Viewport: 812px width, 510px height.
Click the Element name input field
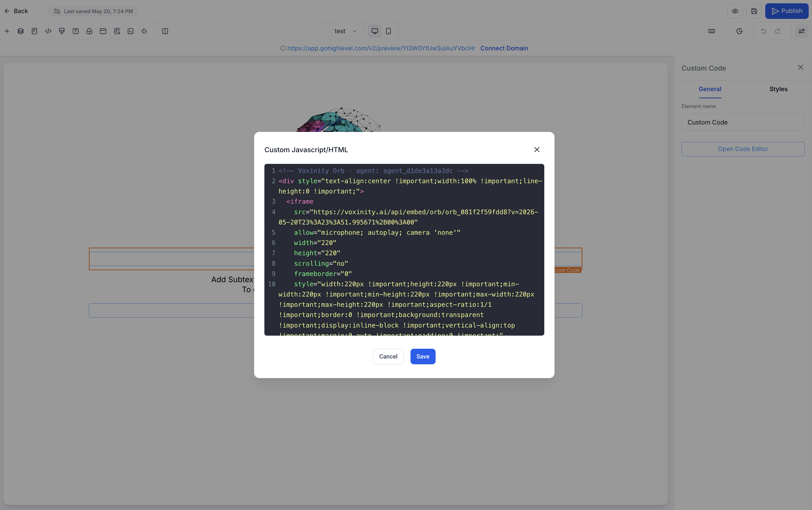pos(743,122)
